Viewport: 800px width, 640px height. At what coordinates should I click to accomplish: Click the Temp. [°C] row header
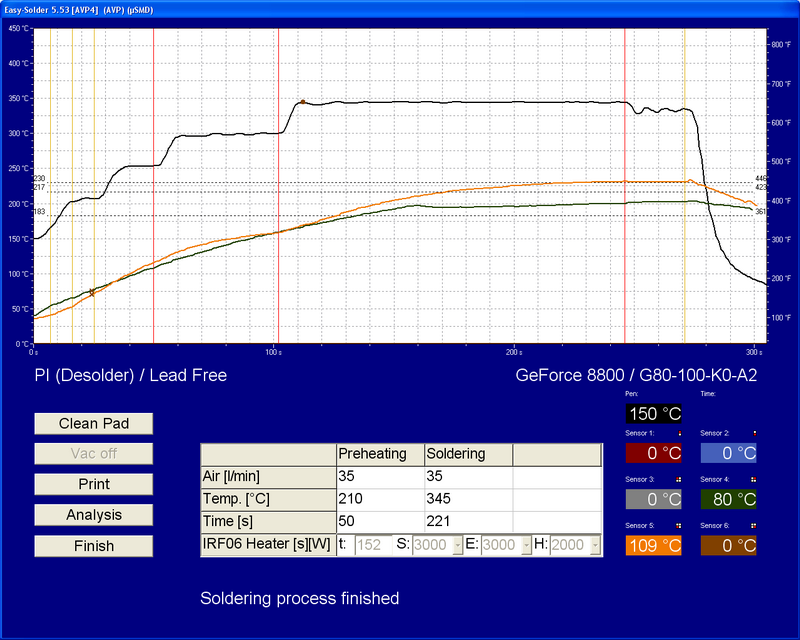point(268,499)
